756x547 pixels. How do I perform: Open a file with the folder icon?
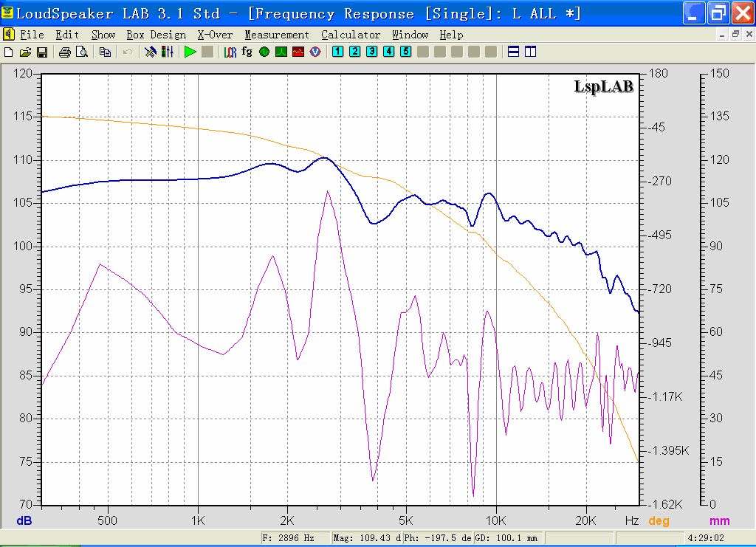pos(25,52)
